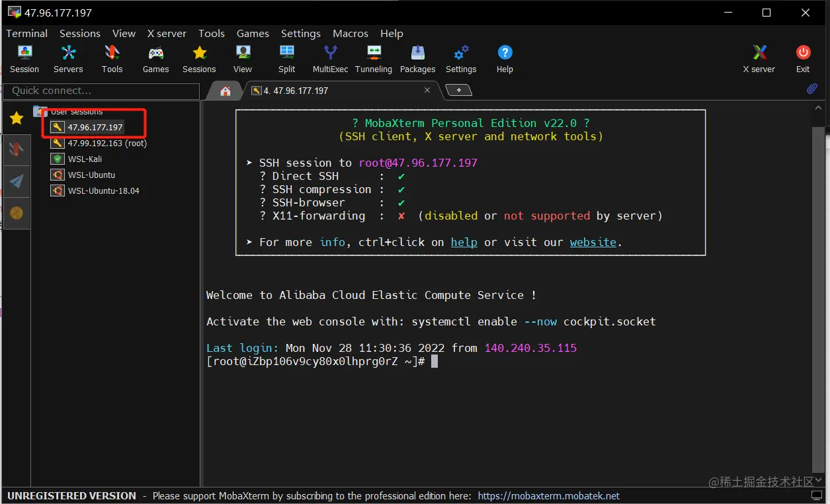830x504 pixels.
Task: Open the Tunneling toolbar icon
Action: pos(374,59)
